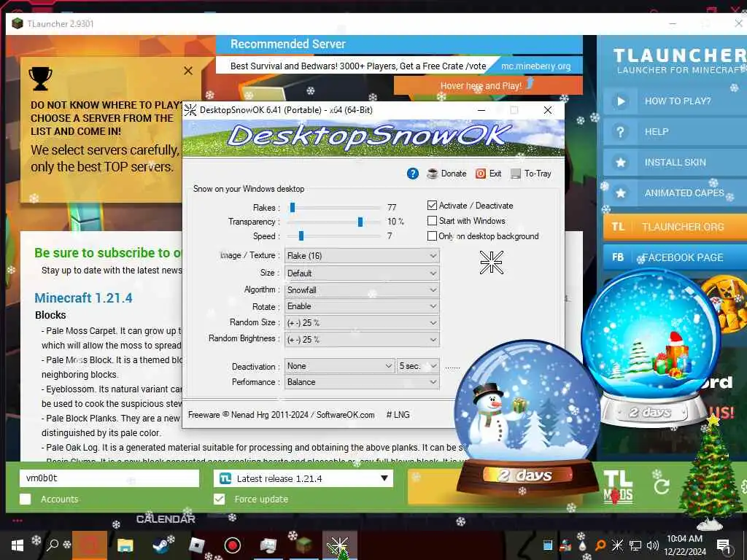Open TLAUNCHER.ORG menu item
The height and width of the screenshot is (560, 747).
(675, 227)
